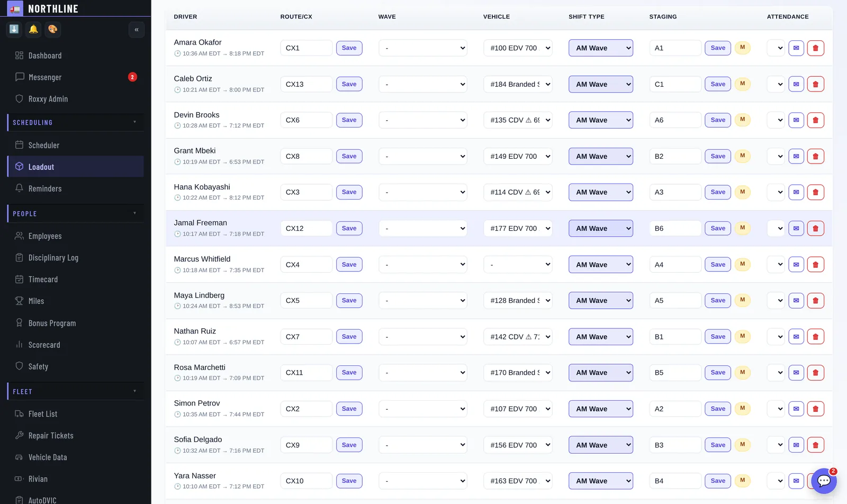Open Wave dropdown for Maya Lindberg
This screenshot has width=847, height=504.
pos(423,300)
